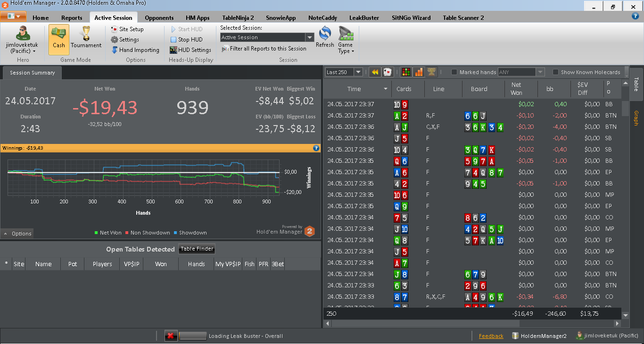Screen dimensions: 644x344
Task: Open Settings in Options group
Action: pos(125,40)
